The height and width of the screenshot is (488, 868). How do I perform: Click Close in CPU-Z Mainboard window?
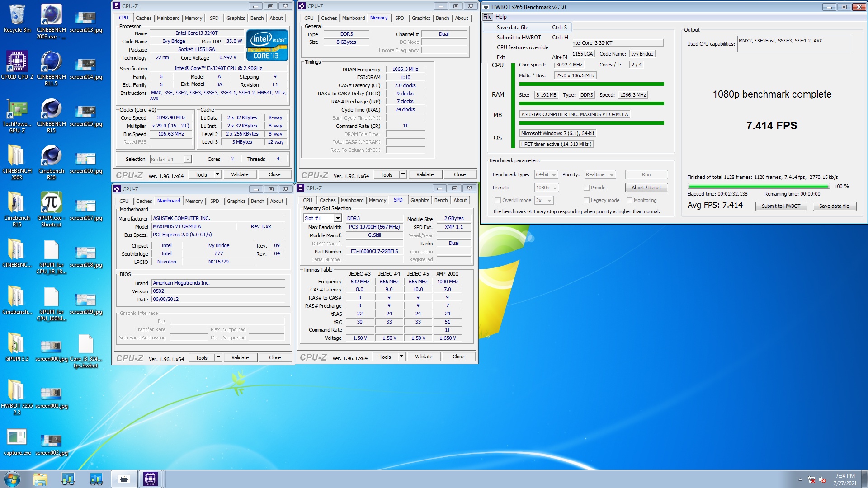pyautogui.click(x=275, y=357)
